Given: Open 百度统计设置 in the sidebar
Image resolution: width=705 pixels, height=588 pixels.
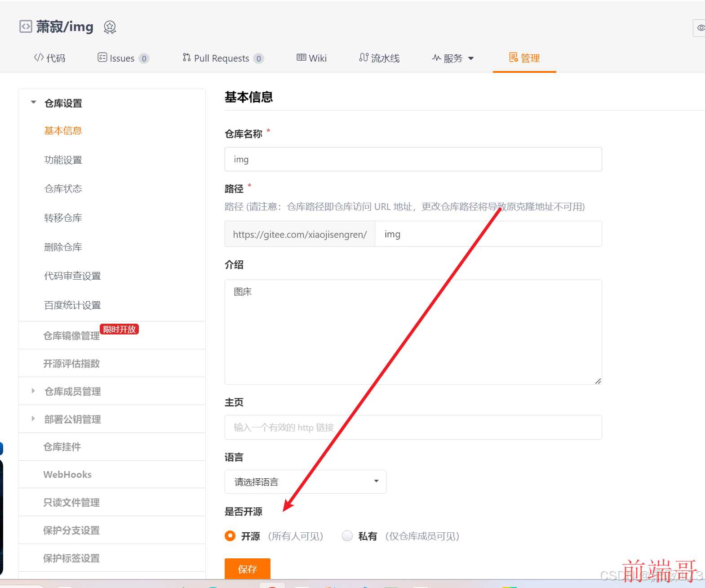Looking at the screenshot, I should (72, 305).
